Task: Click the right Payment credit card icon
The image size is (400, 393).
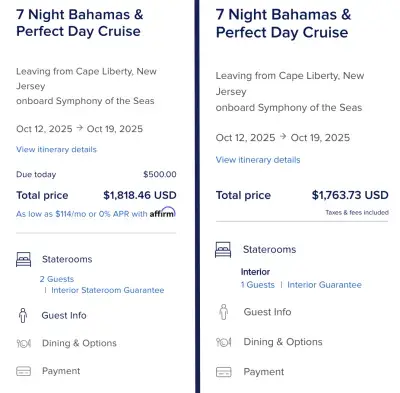Action: tap(224, 372)
